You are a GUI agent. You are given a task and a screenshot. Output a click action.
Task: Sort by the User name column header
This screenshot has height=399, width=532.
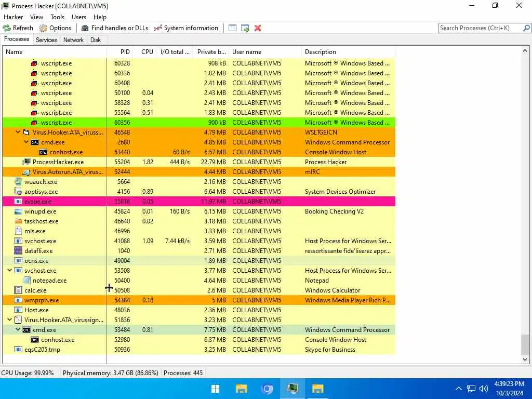(265, 52)
